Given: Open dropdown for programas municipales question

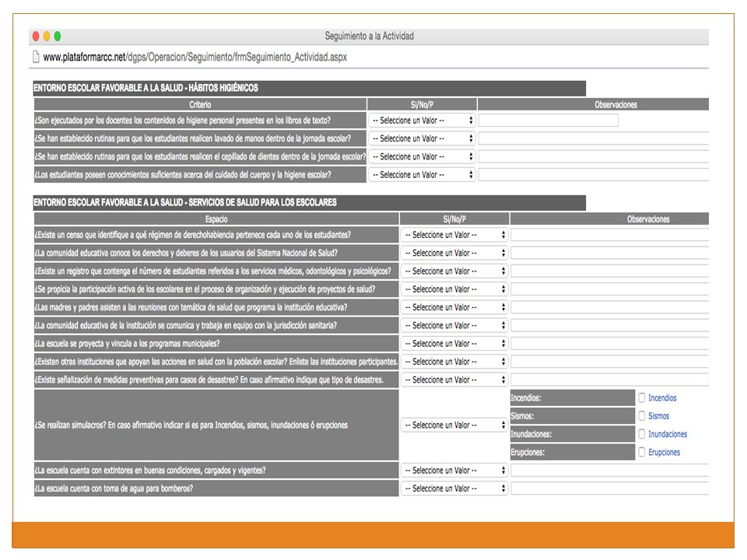Looking at the screenshot, I should [x=454, y=343].
